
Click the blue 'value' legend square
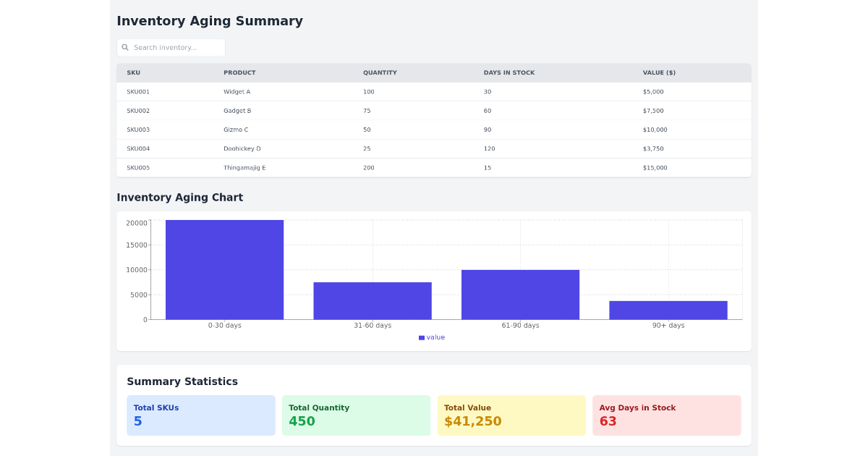tap(421, 337)
